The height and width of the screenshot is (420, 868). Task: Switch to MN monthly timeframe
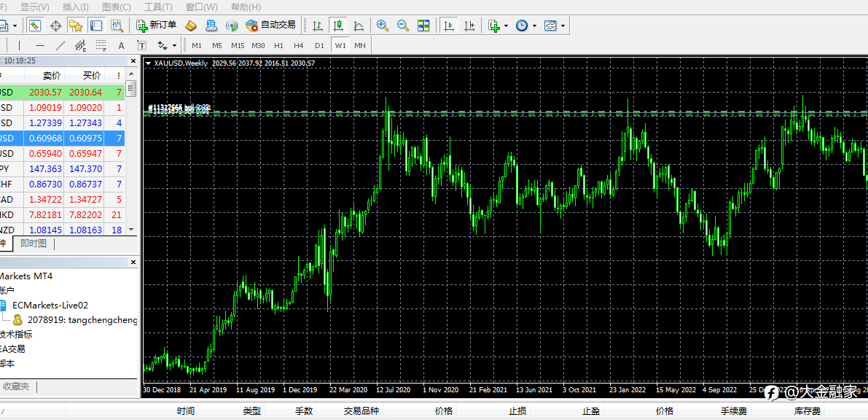[360, 45]
